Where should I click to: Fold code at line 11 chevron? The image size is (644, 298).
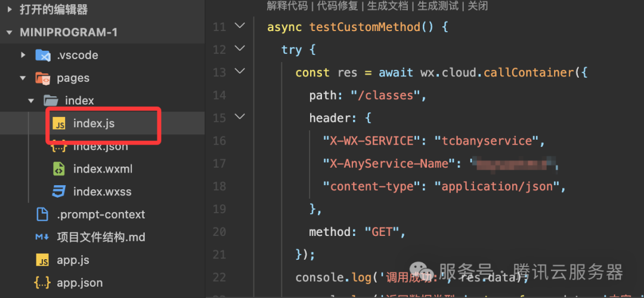coord(240,26)
